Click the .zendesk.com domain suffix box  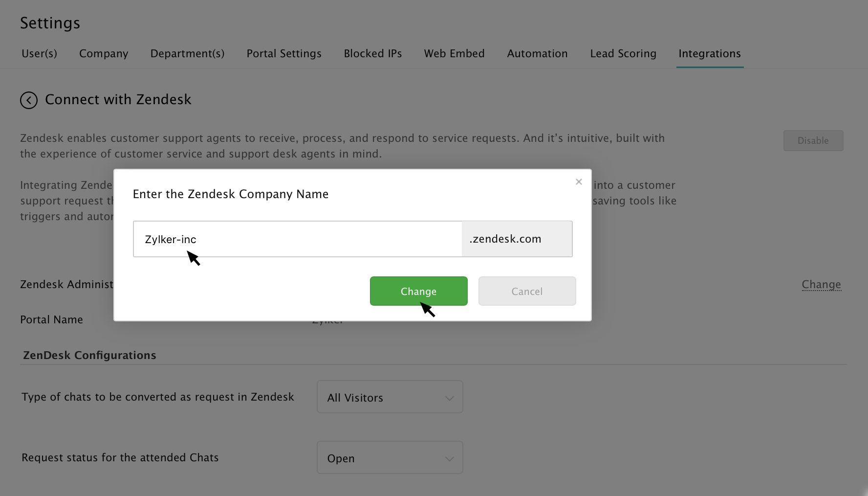pos(517,239)
